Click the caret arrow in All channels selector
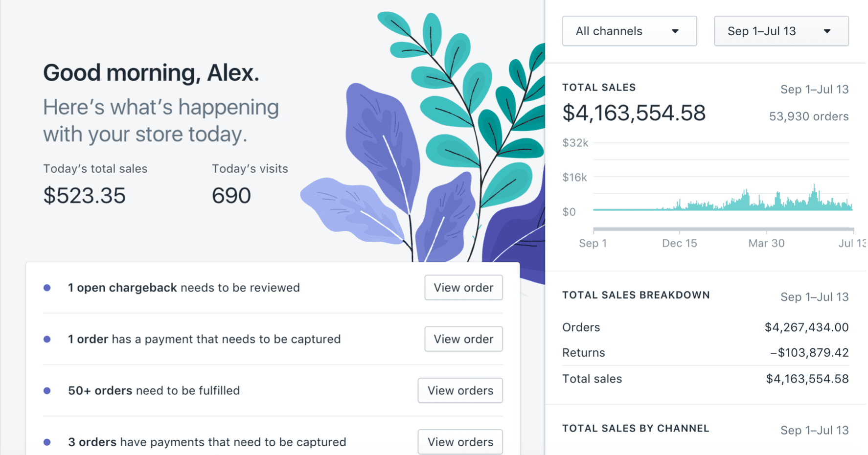 [675, 31]
